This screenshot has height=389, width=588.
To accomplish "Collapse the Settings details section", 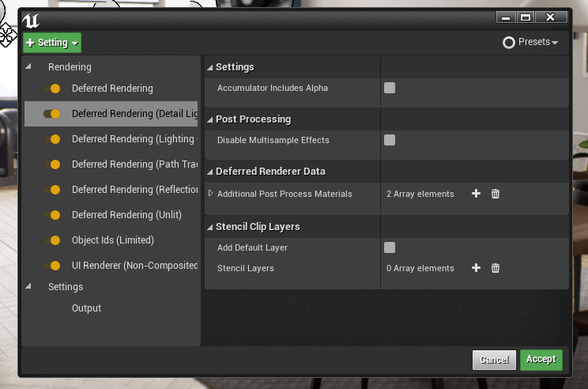I will click(210, 67).
